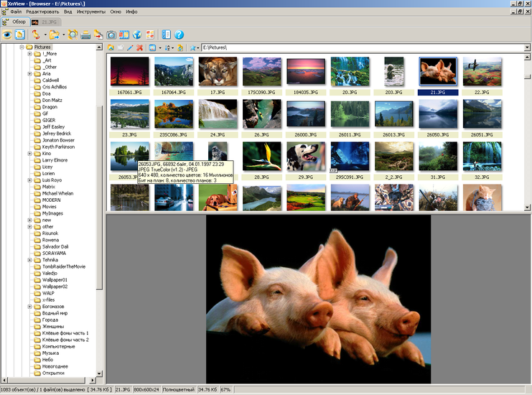Expand the Богомазов folder
The width and height of the screenshot is (532, 395).
pyautogui.click(x=30, y=307)
